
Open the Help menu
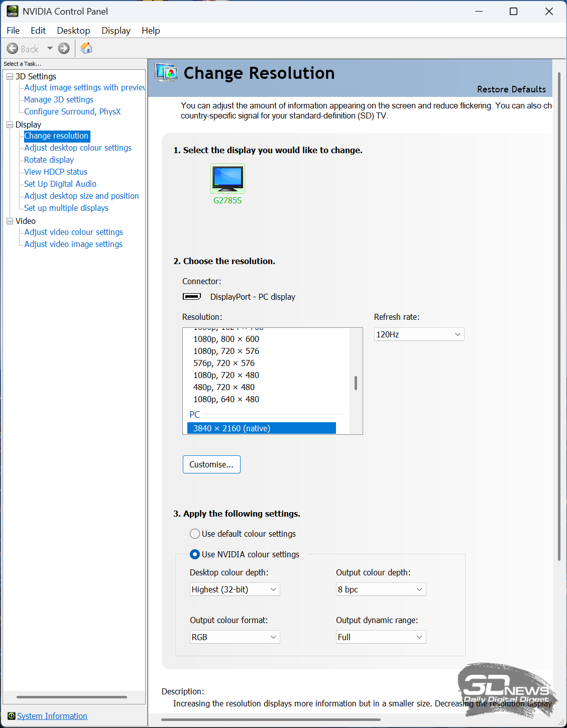(x=151, y=31)
